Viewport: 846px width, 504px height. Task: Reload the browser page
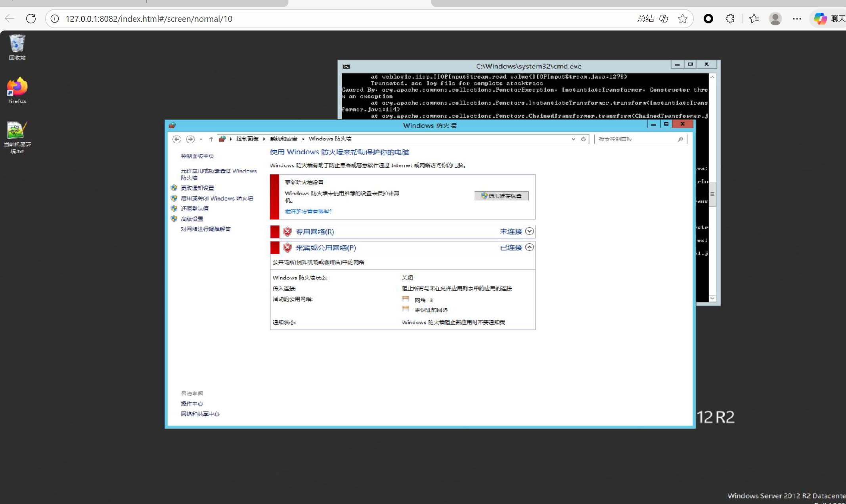(31, 19)
